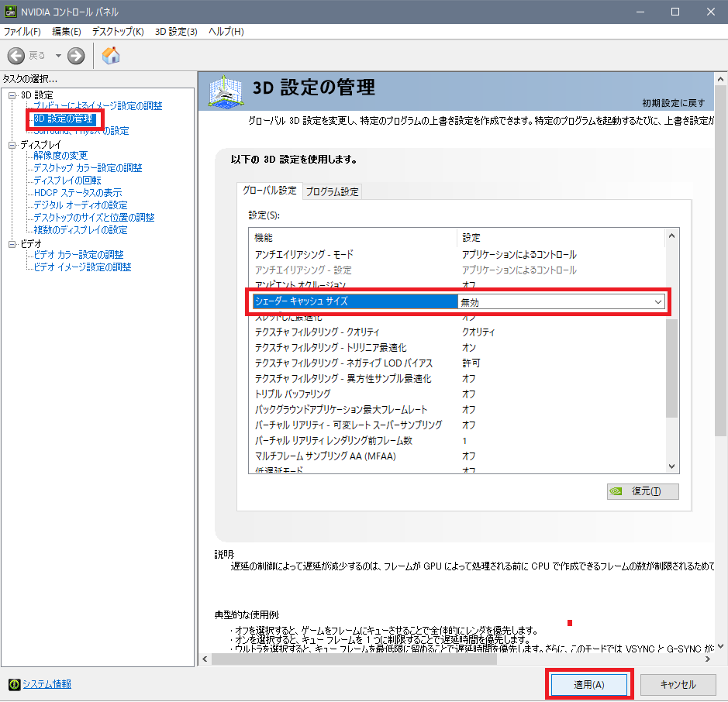Open back history dropdown arrow
Image resolution: width=728 pixels, height=702 pixels.
click(58, 56)
